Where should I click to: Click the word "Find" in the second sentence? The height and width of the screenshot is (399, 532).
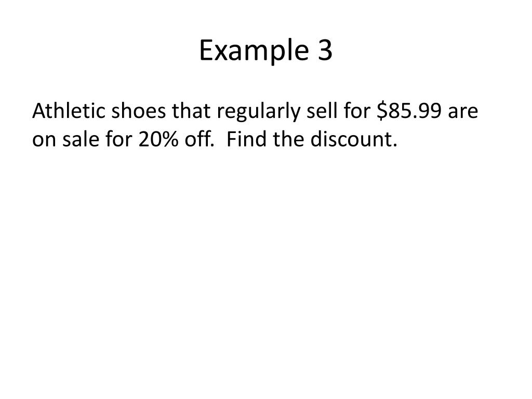click(246, 139)
